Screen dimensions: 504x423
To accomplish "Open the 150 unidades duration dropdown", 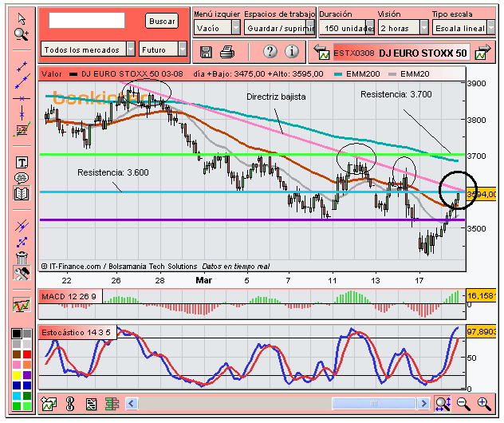I will (347, 28).
